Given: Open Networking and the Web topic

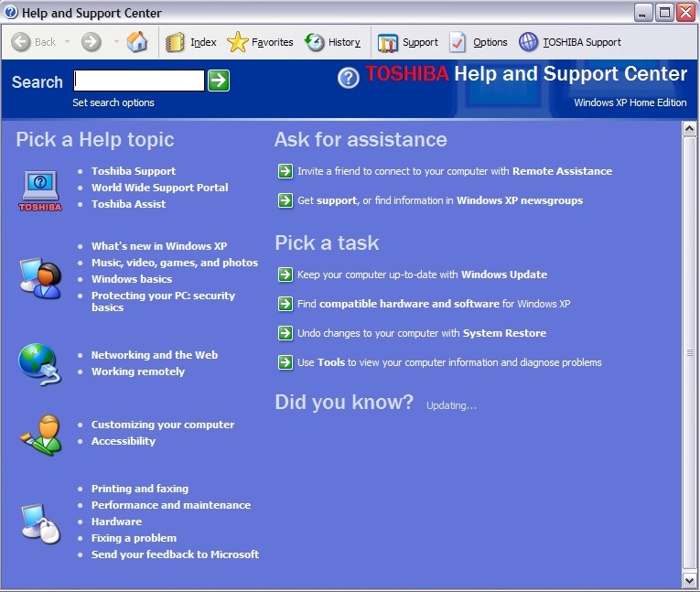Looking at the screenshot, I should point(155,355).
